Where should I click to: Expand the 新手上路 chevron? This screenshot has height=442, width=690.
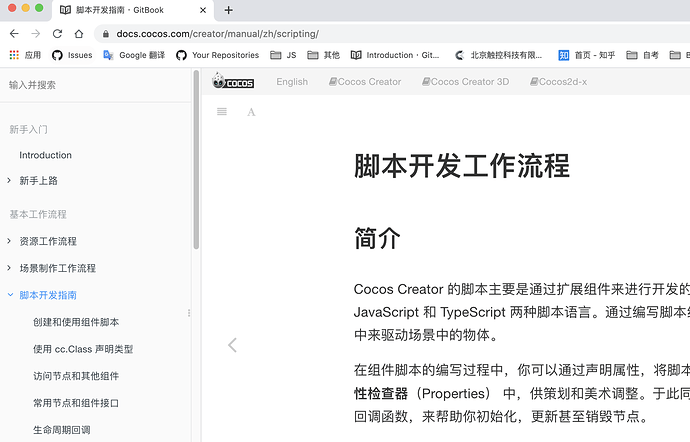click(x=9, y=180)
